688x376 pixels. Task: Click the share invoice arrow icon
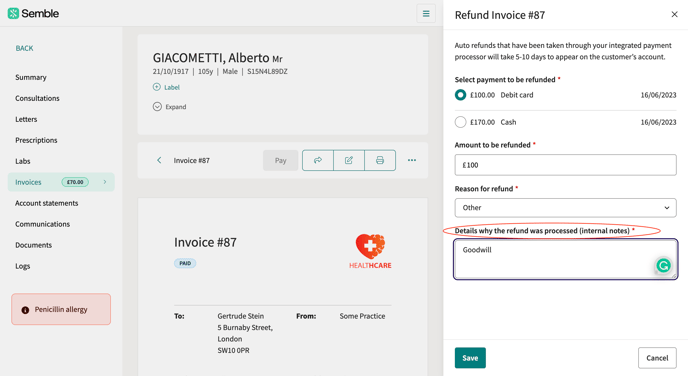tap(318, 160)
